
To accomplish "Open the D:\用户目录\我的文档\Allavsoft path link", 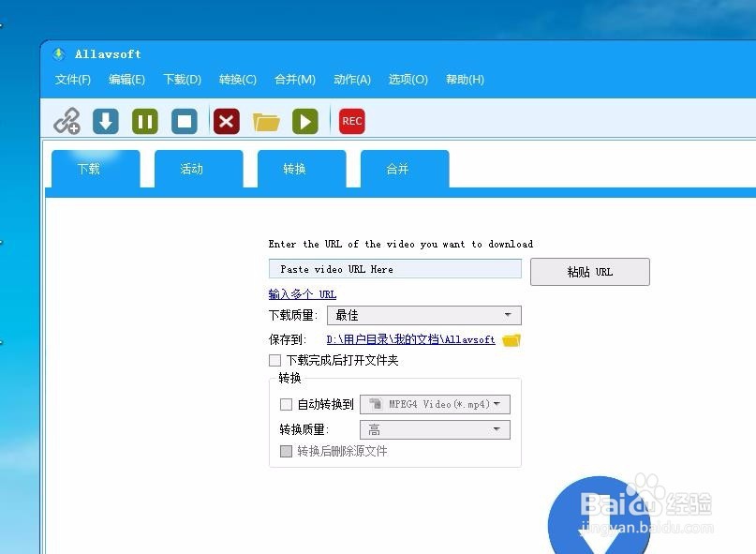I will coord(410,339).
